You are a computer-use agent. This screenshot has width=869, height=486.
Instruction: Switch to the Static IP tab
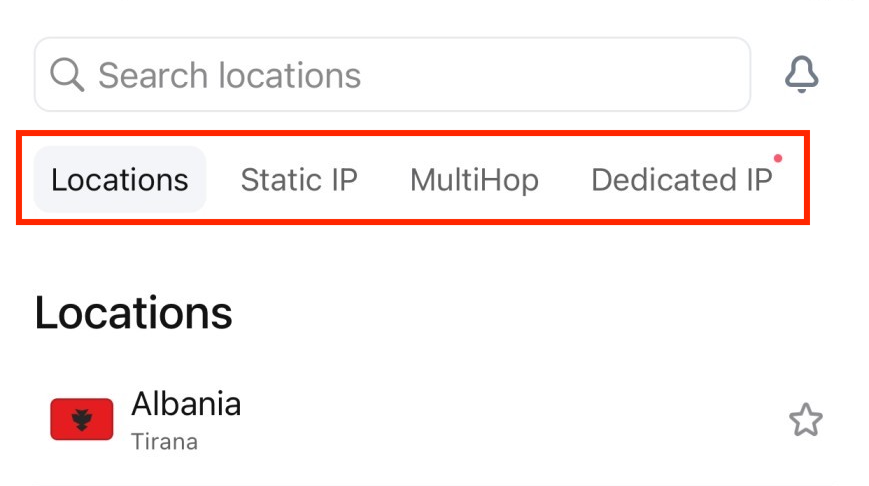299,180
